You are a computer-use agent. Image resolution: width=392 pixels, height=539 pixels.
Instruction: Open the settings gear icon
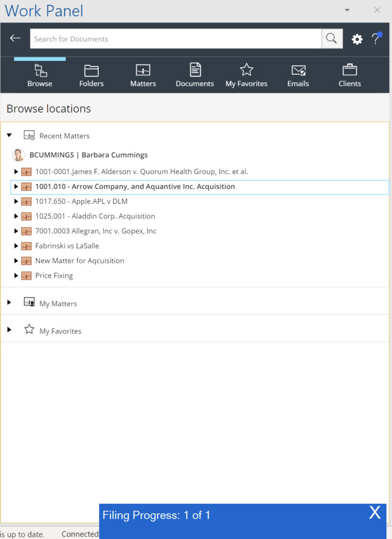(x=357, y=39)
